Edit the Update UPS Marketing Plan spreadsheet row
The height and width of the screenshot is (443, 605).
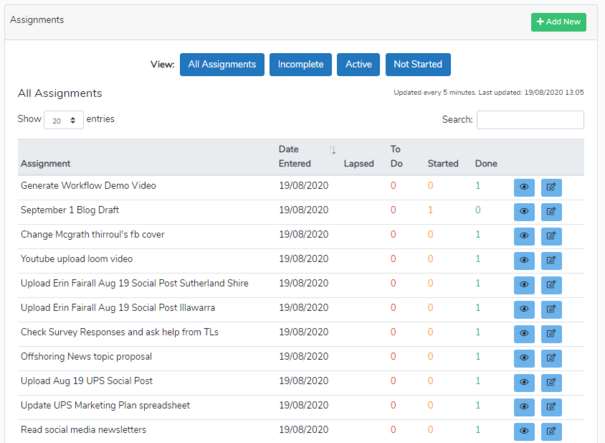click(551, 407)
